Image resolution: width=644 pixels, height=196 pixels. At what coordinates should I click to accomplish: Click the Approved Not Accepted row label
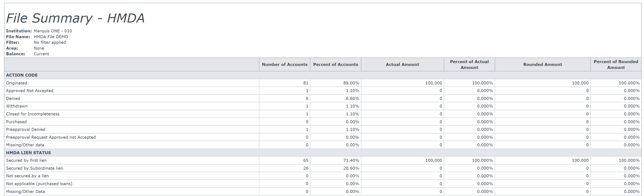point(30,91)
